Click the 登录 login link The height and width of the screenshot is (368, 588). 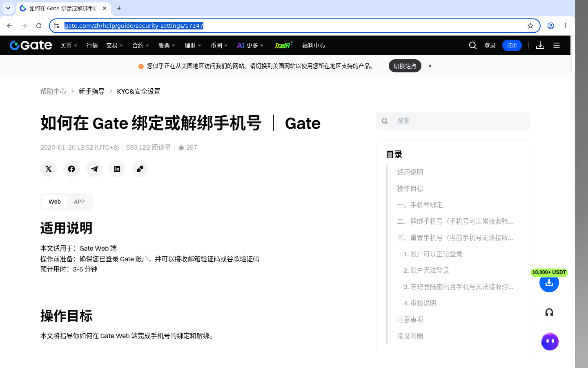tap(490, 45)
